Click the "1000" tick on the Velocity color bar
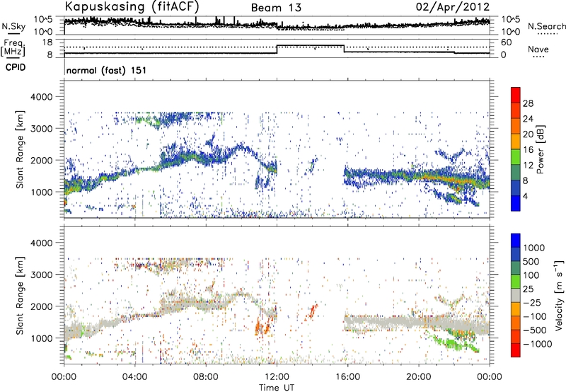This screenshot has width=566, height=392. [x=534, y=248]
